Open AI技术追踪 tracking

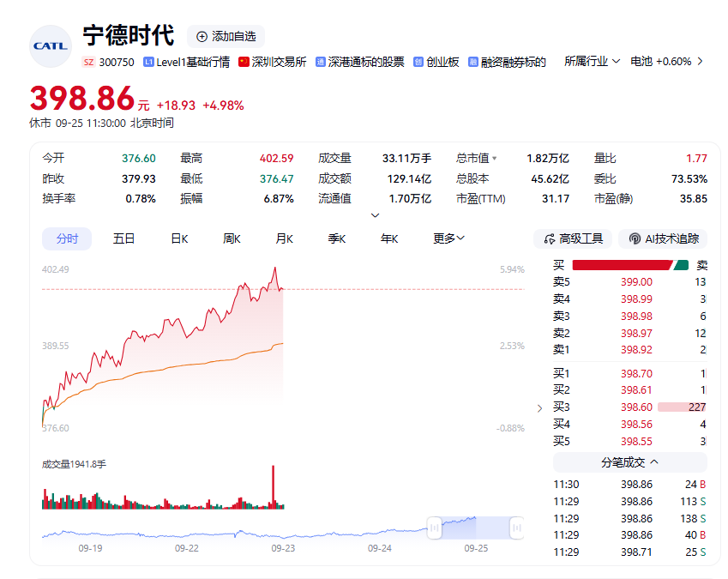pos(663,238)
